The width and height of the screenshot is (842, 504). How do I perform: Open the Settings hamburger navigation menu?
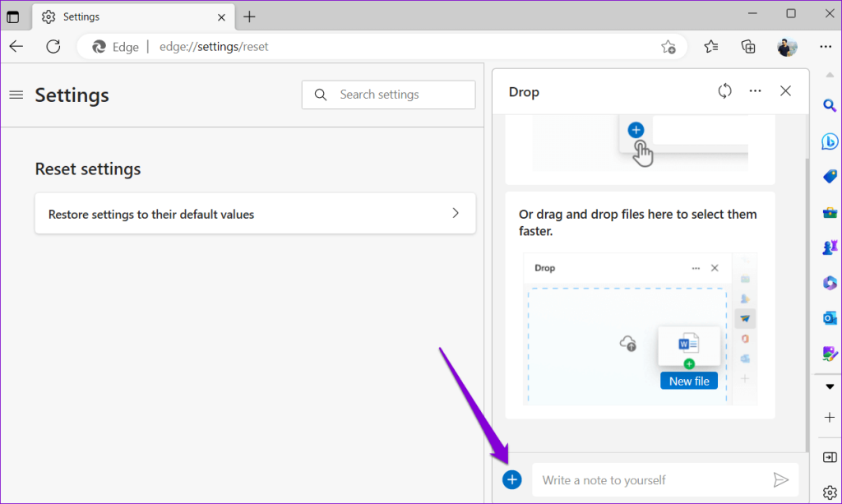point(16,95)
